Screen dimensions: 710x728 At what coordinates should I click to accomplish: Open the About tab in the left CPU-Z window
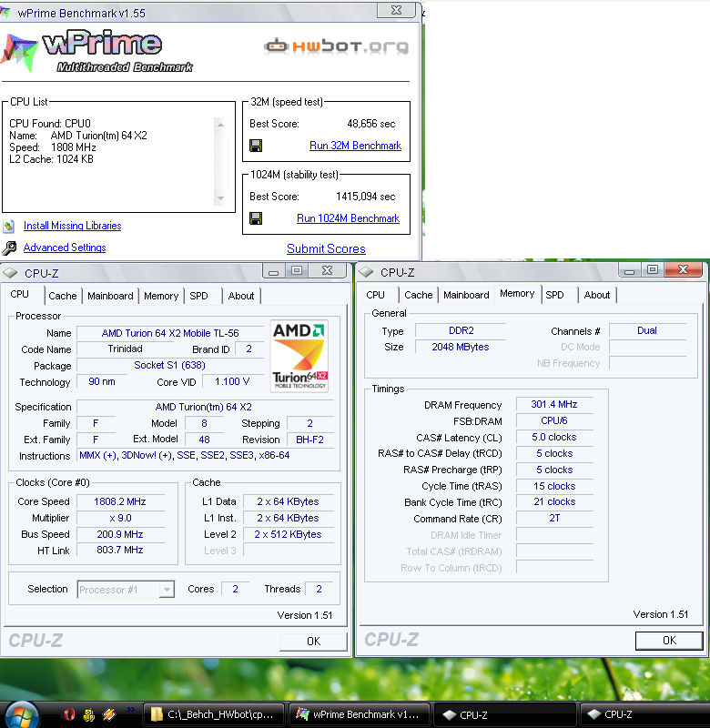pyautogui.click(x=241, y=296)
